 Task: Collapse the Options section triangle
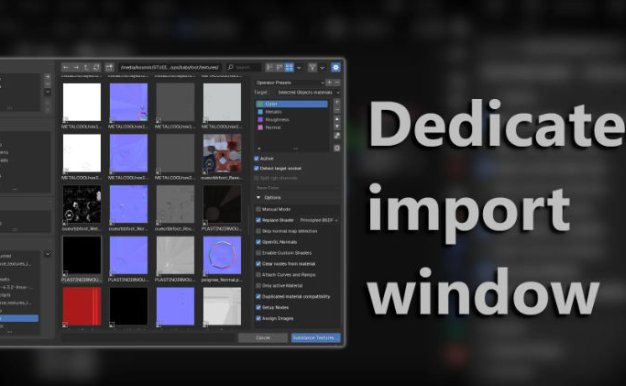[x=258, y=198]
